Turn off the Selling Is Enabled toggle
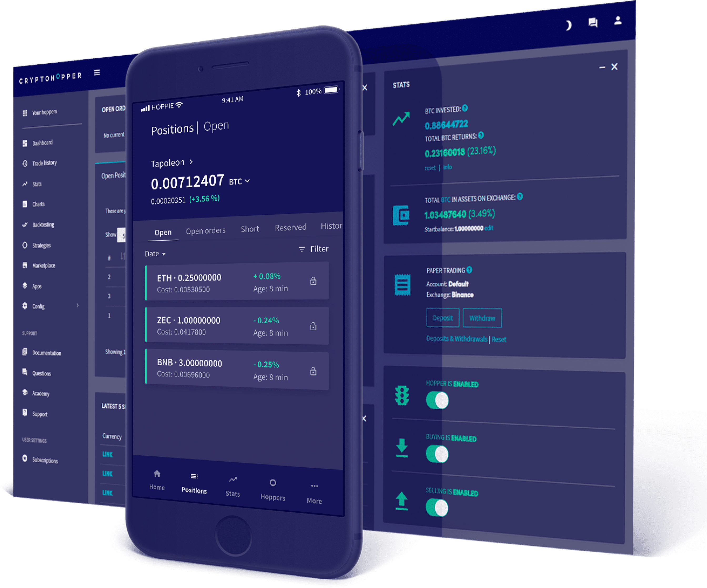 (x=440, y=517)
